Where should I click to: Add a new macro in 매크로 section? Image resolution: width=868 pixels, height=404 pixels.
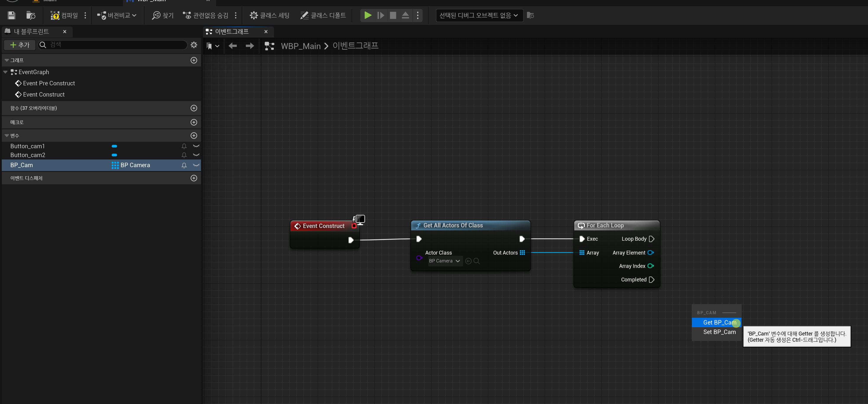click(194, 122)
